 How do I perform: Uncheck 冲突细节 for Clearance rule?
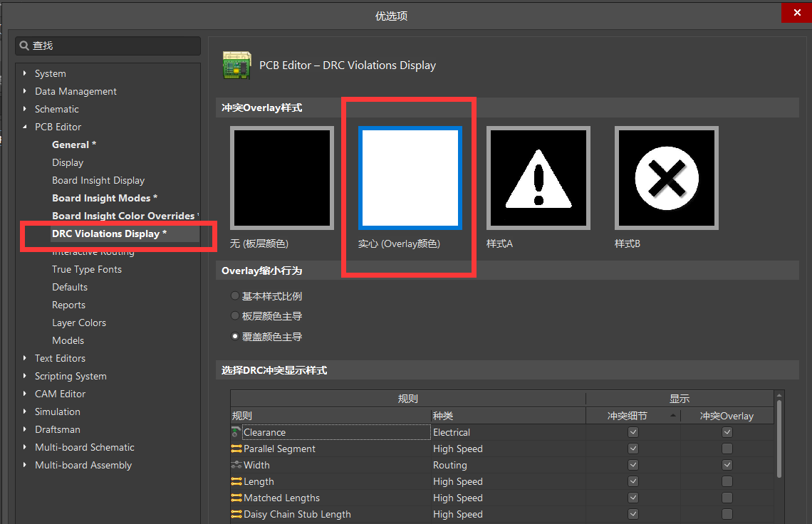tap(633, 431)
